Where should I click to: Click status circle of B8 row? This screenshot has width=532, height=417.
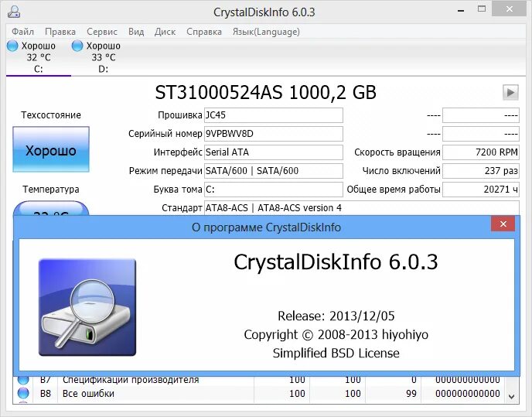pos(23,393)
